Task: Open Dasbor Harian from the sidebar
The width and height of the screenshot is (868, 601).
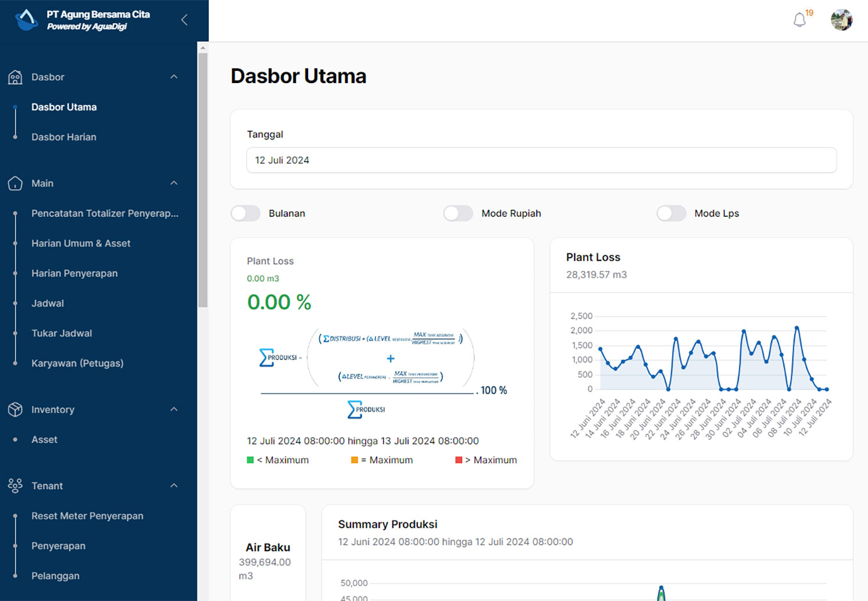Action: pos(64,137)
